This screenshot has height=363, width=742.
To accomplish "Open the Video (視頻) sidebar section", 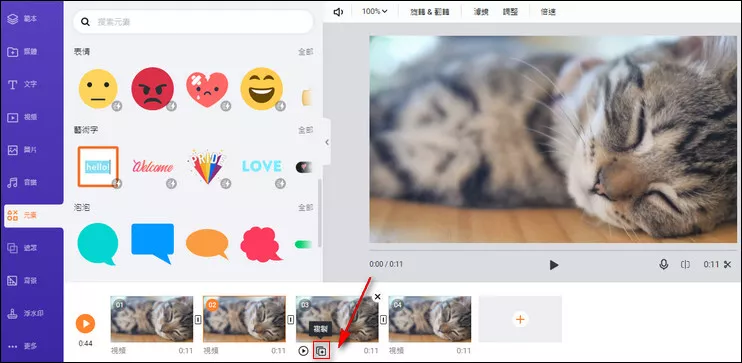I will pyautogui.click(x=22, y=117).
